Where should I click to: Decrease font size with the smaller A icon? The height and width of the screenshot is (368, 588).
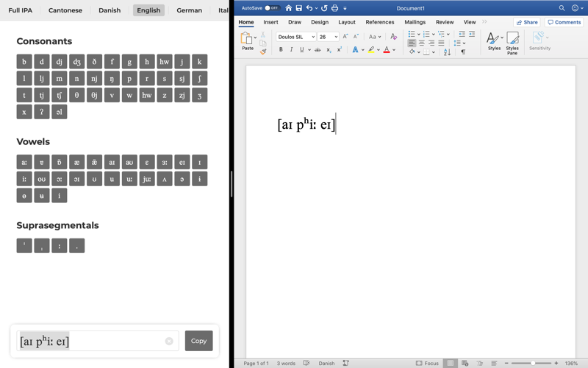point(356,36)
